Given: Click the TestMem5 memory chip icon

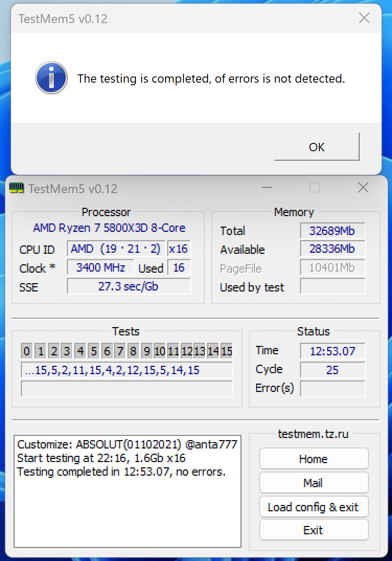Looking at the screenshot, I should click(16, 188).
